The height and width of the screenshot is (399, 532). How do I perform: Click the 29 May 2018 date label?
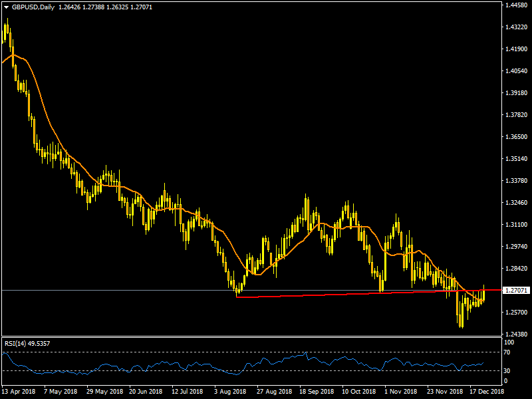[x=104, y=392]
